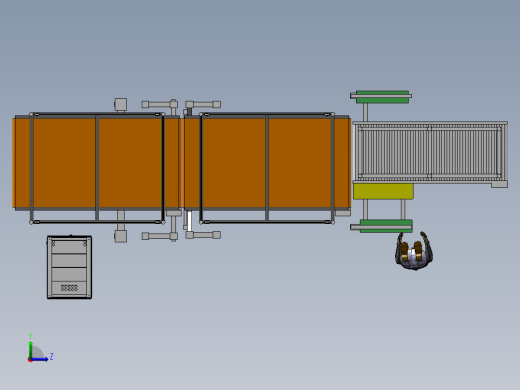
Task: Select the left orange belt conveyor
Action: [97, 163]
